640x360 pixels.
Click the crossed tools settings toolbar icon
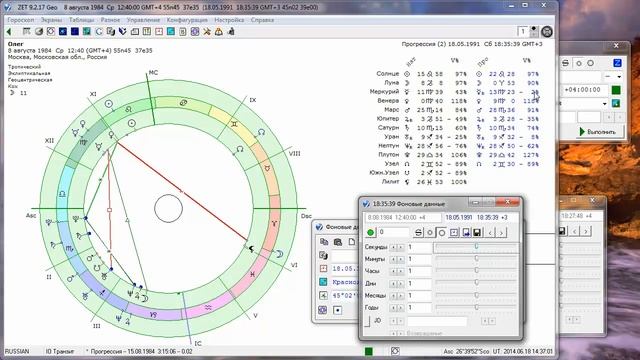(x=207, y=31)
